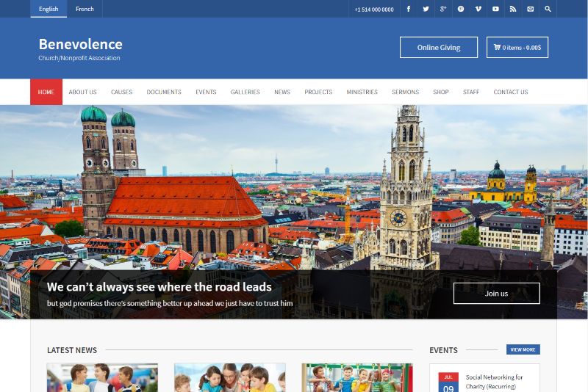Open DOCUMENTS menu item
Image resolution: width=588 pixels, height=392 pixels.
tap(164, 92)
